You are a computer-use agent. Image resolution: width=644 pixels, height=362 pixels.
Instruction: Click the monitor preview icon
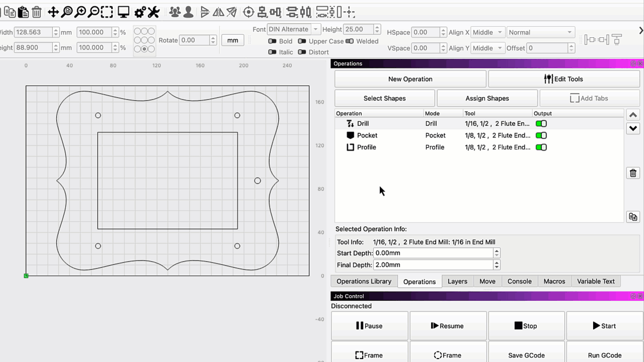(123, 12)
